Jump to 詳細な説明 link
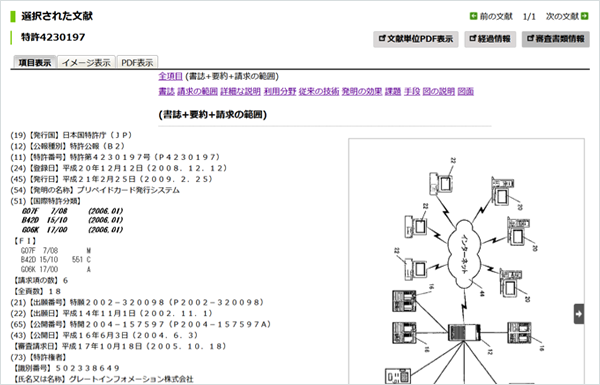This screenshot has height=385, width=600. coord(240,91)
